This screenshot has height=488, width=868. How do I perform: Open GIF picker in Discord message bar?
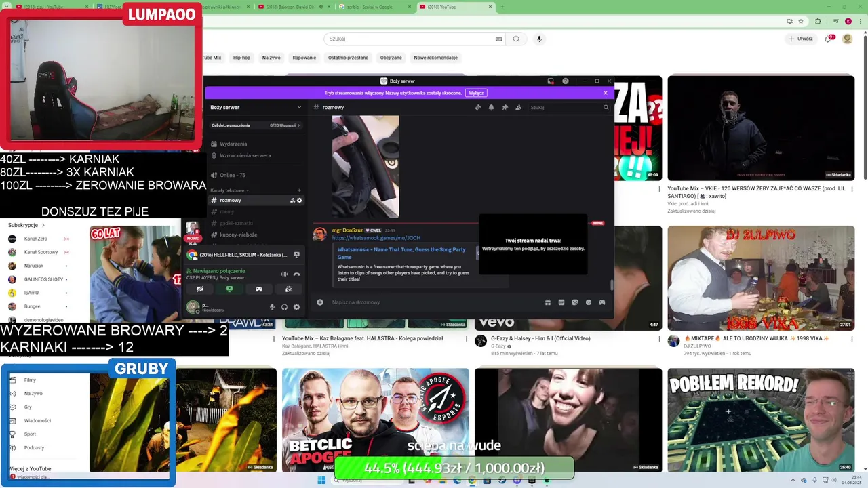(x=561, y=302)
